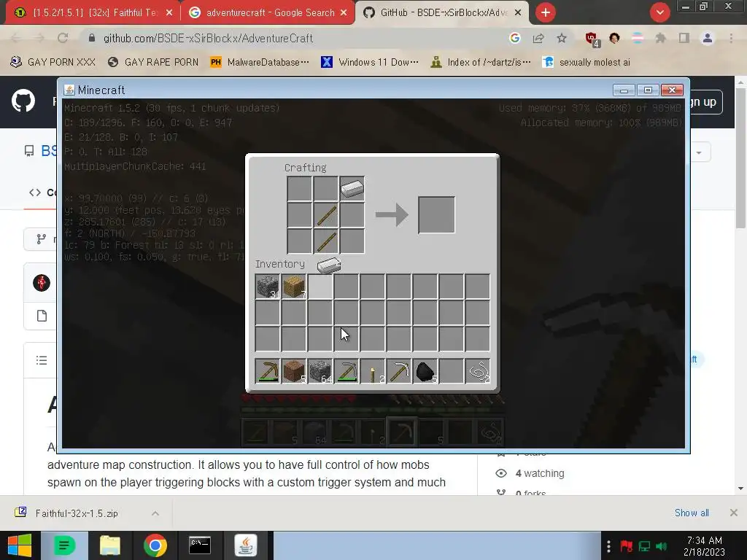
Task: Close the adventurecraft Google Search tab
Action: 344,13
